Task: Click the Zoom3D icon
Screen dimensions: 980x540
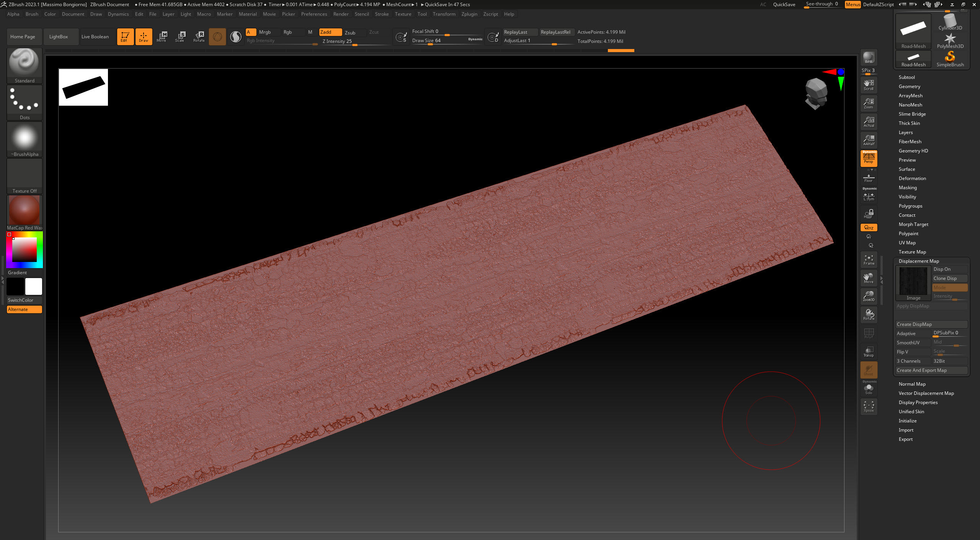Action: tap(869, 296)
